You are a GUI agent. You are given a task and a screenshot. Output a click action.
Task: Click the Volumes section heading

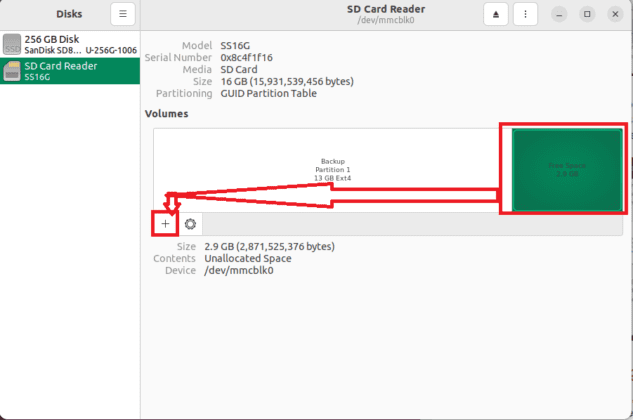166,114
